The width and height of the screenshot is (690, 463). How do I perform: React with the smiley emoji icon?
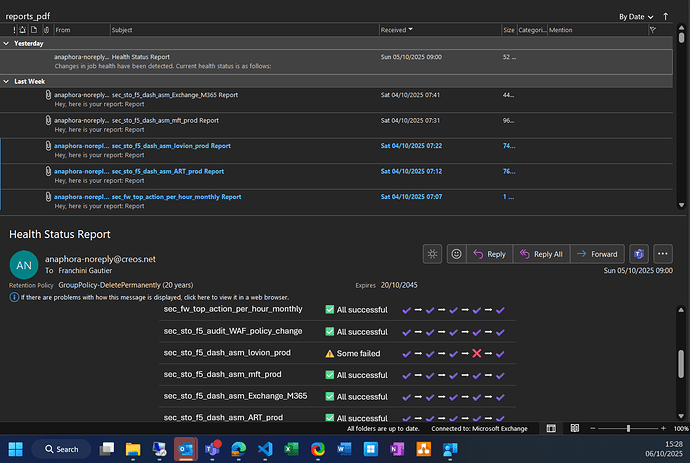456,254
